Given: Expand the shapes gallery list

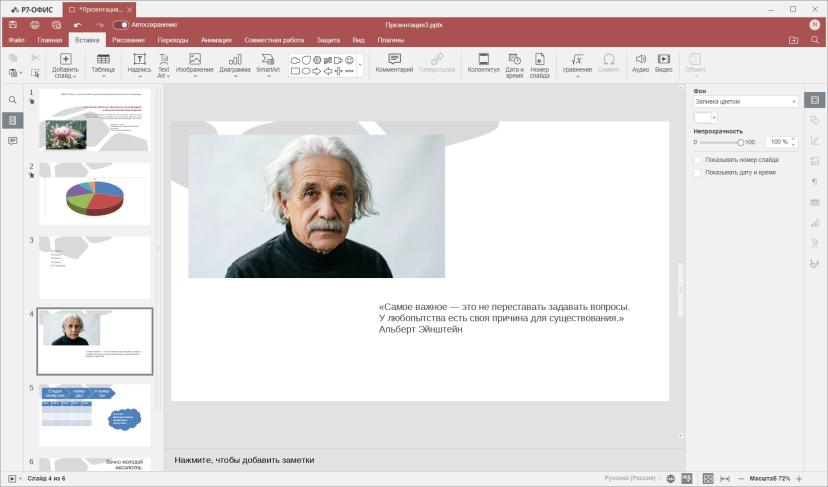Looking at the screenshot, I should 360,65.
